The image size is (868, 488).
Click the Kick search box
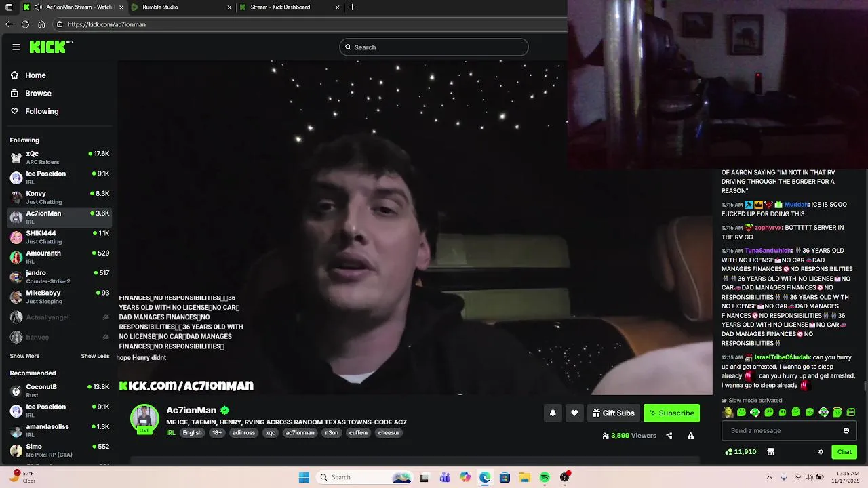point(434,47)
